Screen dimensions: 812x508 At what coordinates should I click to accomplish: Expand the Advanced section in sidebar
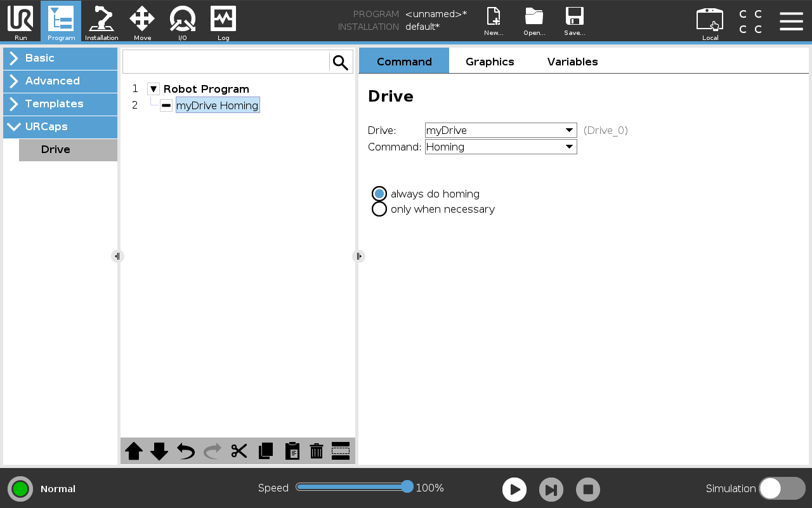[60, 81]
